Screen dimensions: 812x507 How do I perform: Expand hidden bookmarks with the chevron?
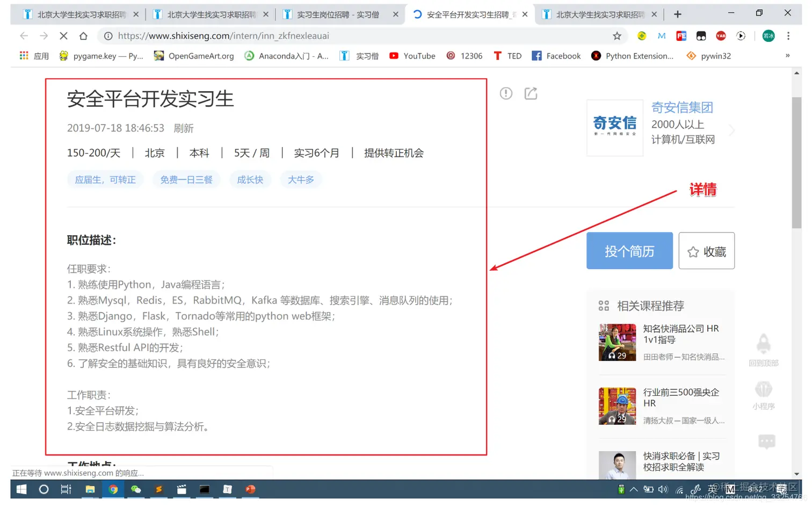coord(787,55)
